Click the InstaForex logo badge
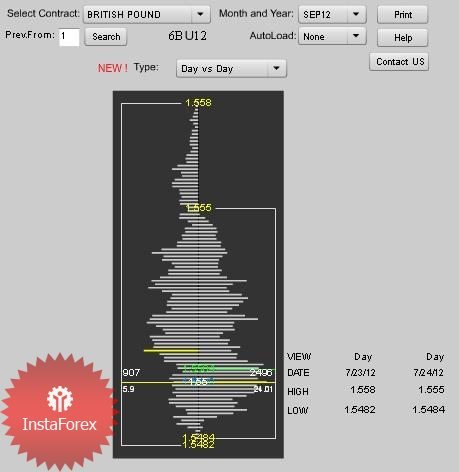The image size is (459, 472). (x=59, y=413)
